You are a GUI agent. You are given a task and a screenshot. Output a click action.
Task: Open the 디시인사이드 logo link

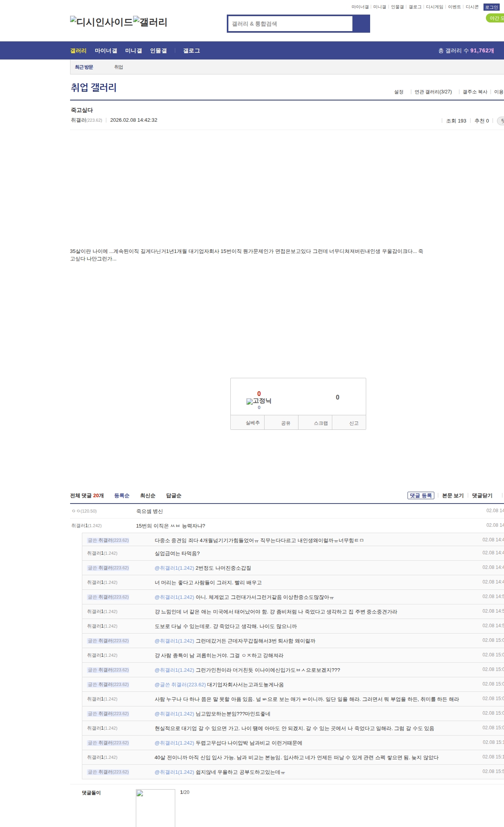pyautogui.click(x=101, y=22)
